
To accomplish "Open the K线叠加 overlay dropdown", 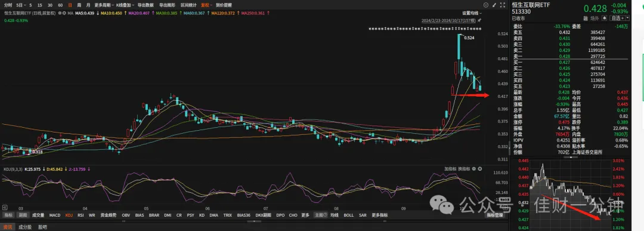I will pyautogui.click(x=125, y=5).
